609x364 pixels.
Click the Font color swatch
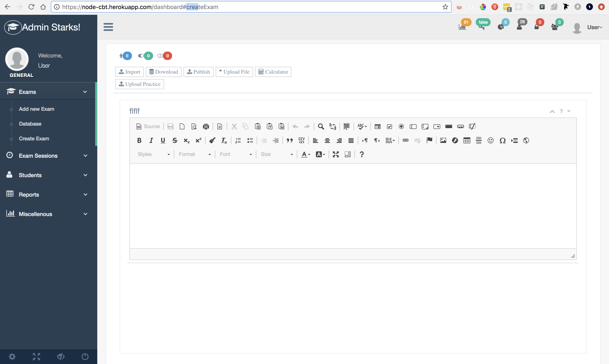[x=305, y=154]
